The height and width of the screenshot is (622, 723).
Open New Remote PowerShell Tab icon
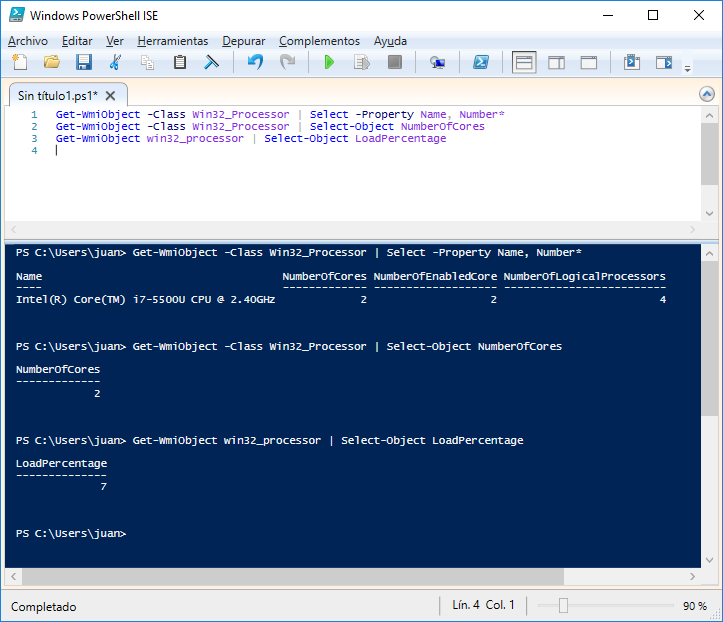[x=437, y=62]
